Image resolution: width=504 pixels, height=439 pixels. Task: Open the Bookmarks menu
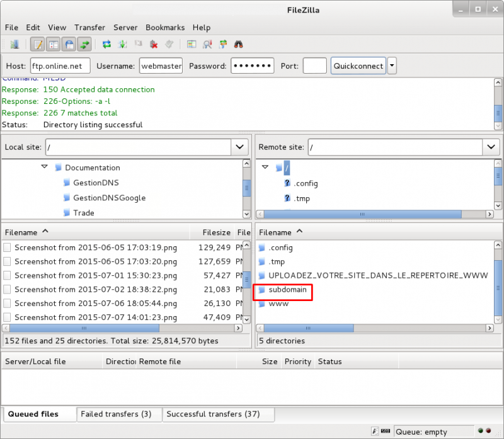click(165, 28)
